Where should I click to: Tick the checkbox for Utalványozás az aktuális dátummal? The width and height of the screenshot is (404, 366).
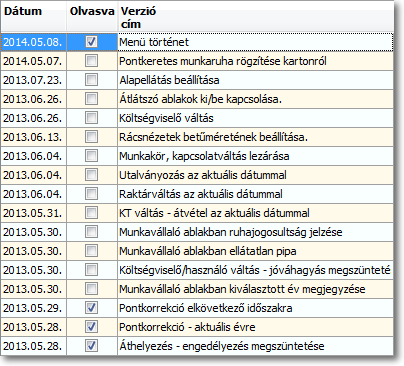pyautogui.click(x=91, y=175)
